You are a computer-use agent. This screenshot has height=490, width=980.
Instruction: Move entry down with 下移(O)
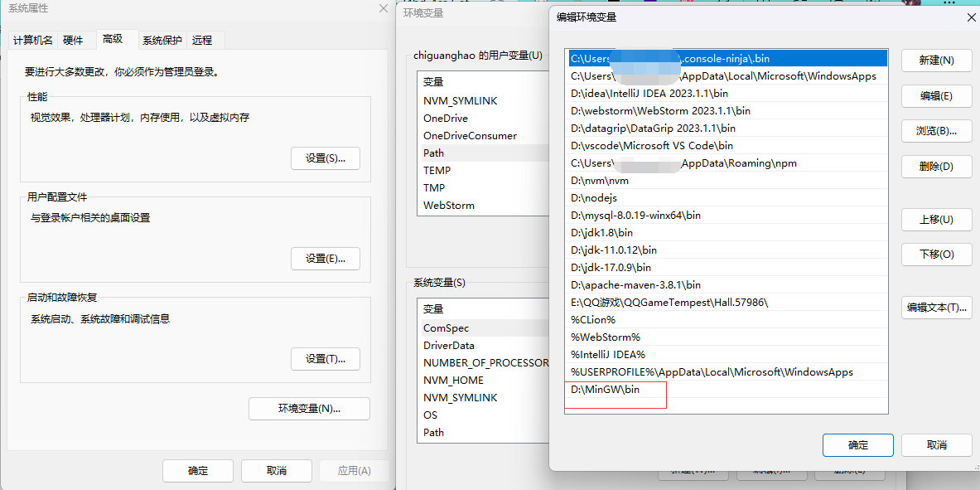click(936, 255)
